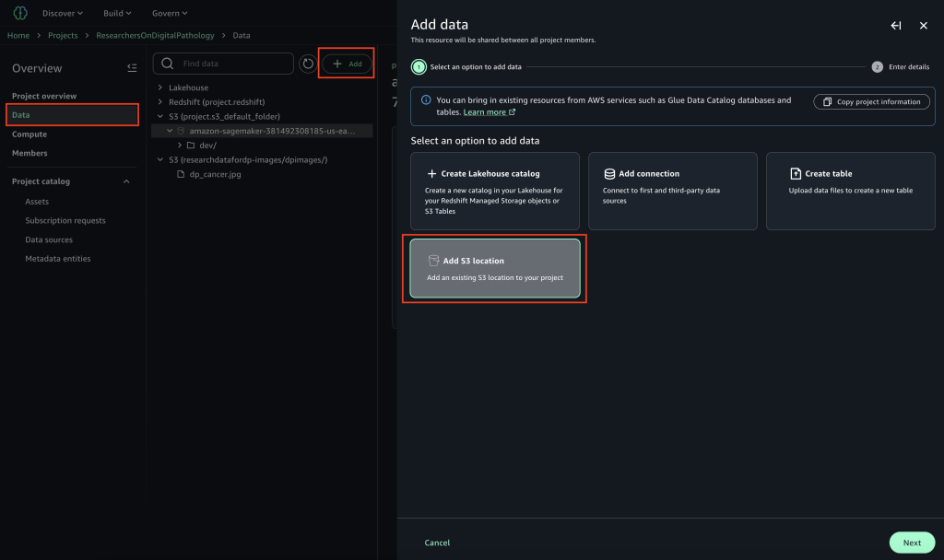Click the upload file icon on Create table

[796, 174]
